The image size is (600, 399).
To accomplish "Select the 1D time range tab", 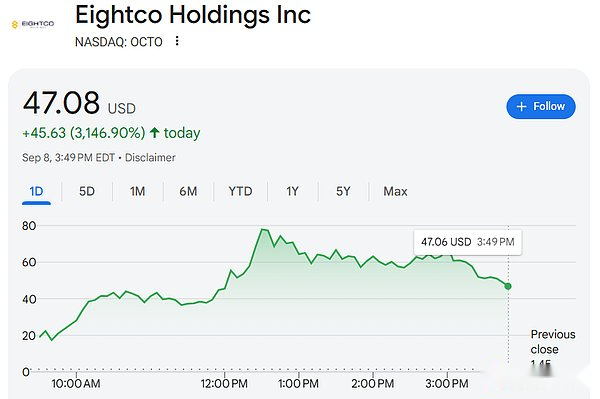I will [36, 191].
